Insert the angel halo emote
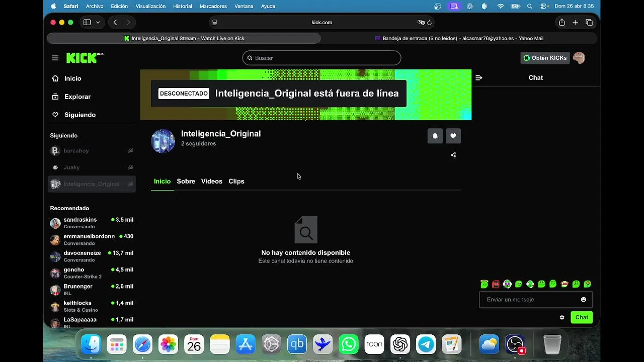The image size is (644, 362). tap(485, 284)
